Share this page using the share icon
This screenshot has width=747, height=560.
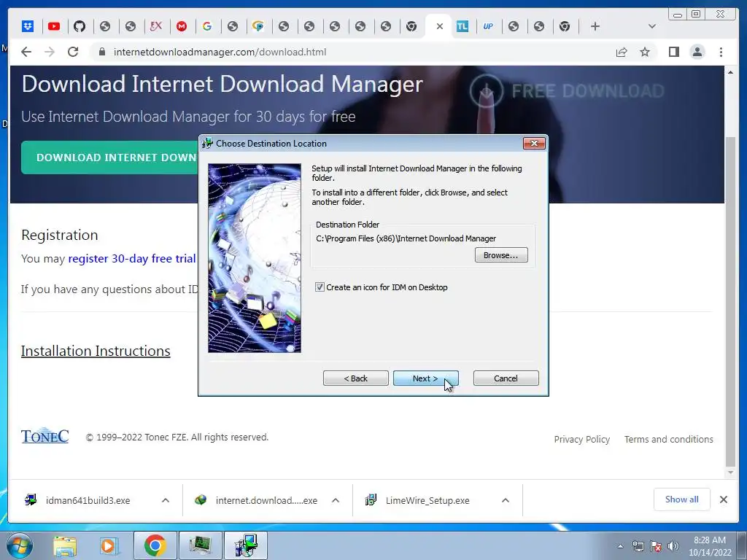coord(622,52)
